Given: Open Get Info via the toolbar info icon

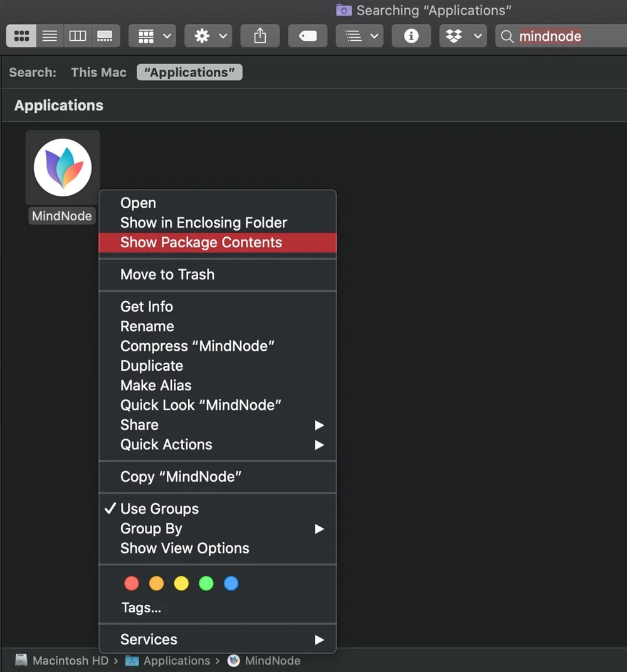Looking at the screenshot, I should [x=411, y=36].
